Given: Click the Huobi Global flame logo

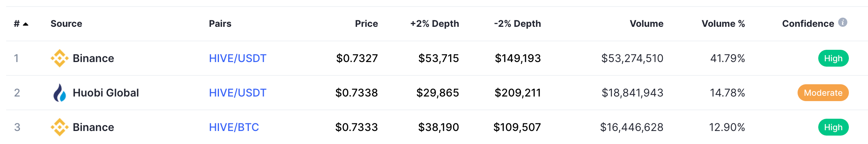Looking at the screenshot, I should point(59,93).
